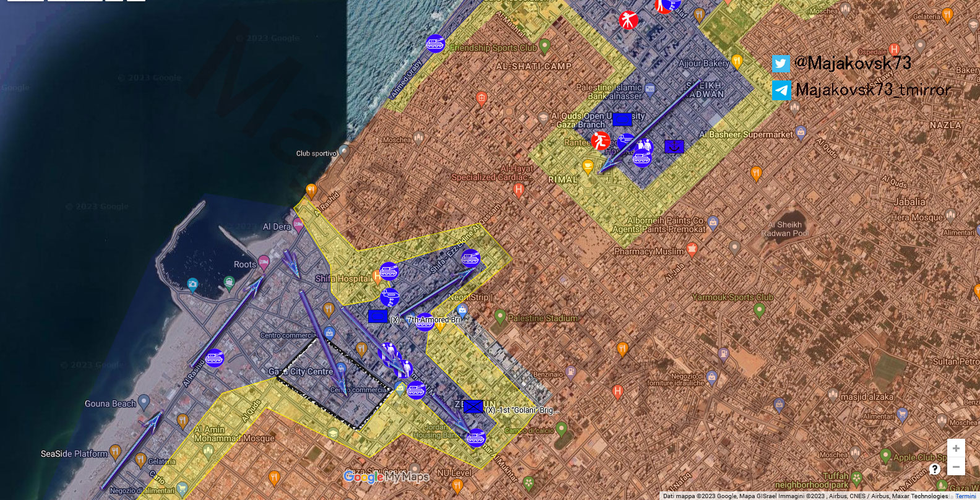
Task: Click the Google My Maps logo
Action: tap(387, 476)
